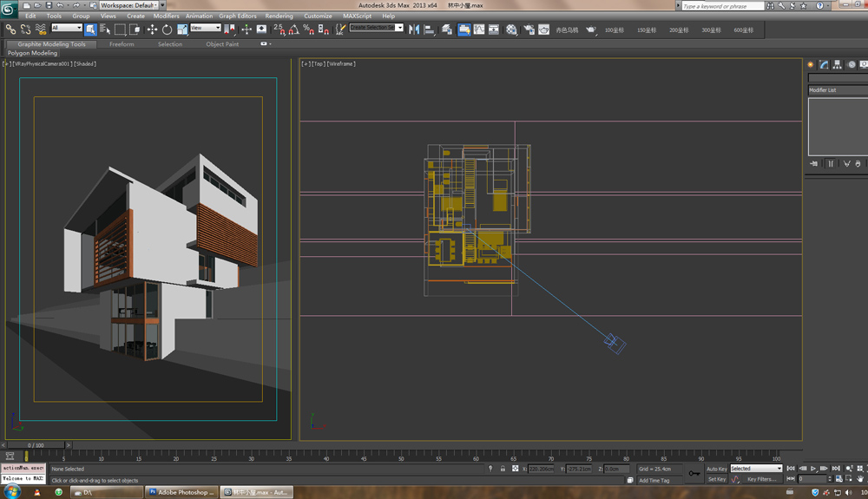Click the Pin Stack icon below modifier stack

pyautogui.click(x=813, y=163)
